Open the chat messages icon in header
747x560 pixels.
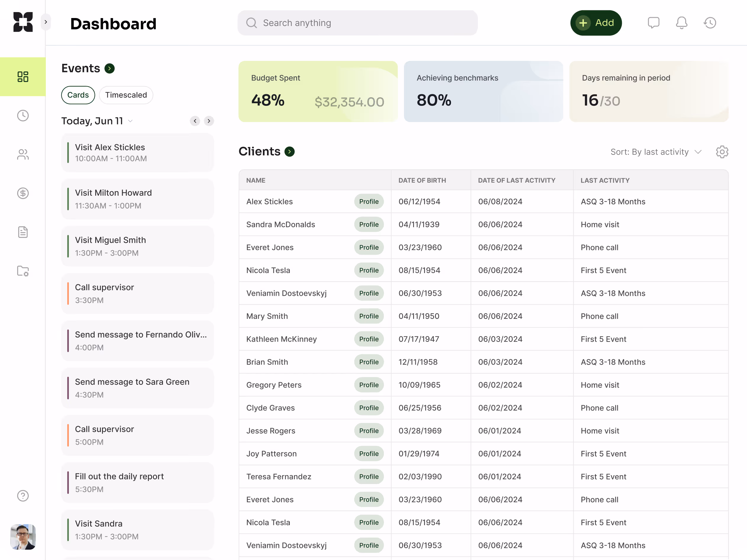click(653, 23)
